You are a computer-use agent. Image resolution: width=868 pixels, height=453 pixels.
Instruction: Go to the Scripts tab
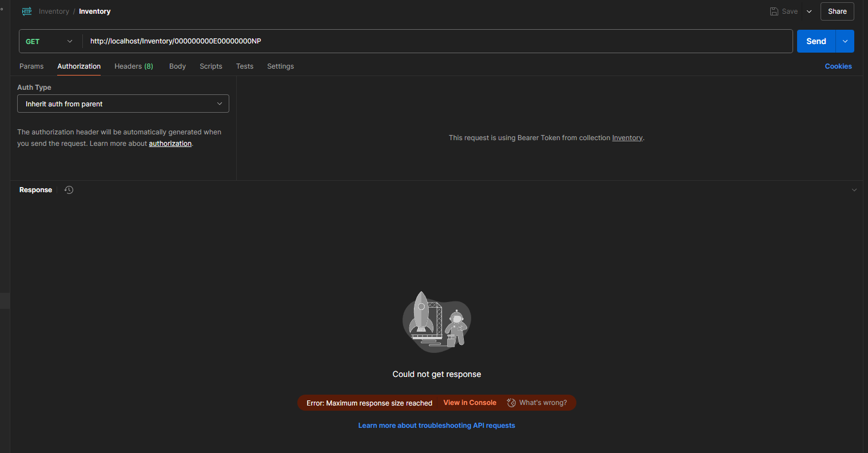pyautogui.click(x=210, y=66)
